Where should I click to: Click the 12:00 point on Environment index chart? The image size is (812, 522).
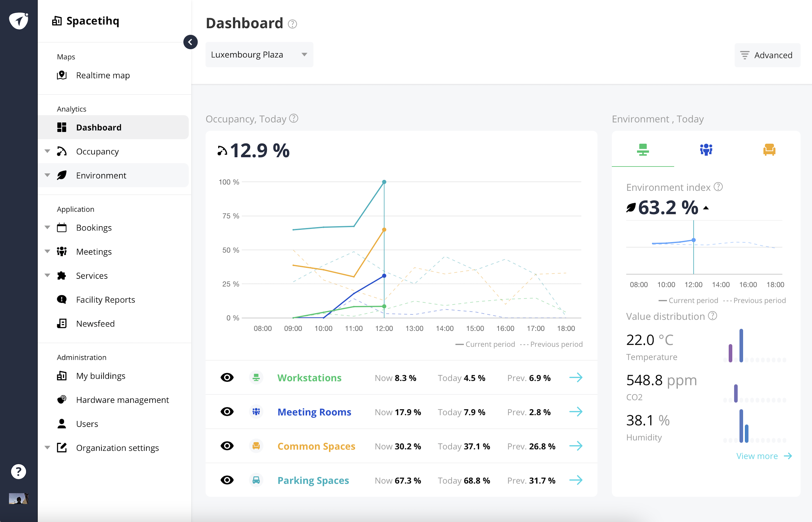click(694, 240)
